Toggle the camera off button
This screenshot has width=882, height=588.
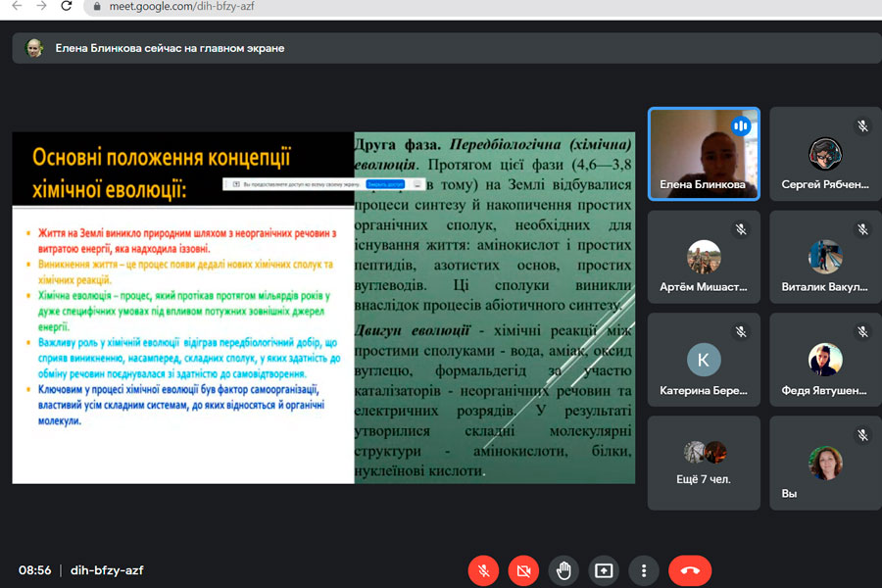tap(523, 570)
